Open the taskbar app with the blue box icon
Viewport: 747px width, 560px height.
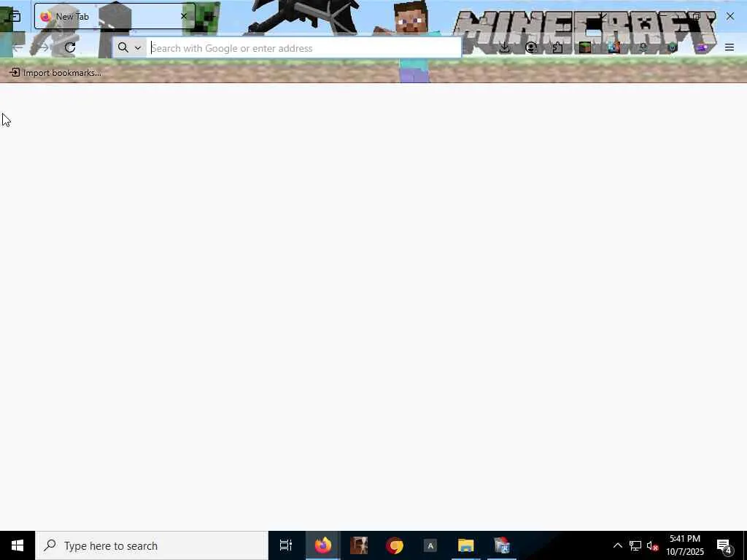tap(502, 545)
